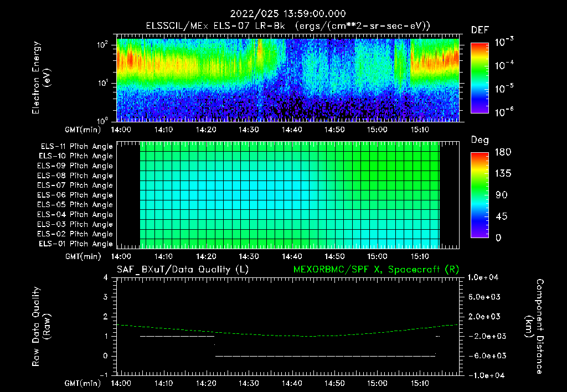
Task: Click 14:40 tick on data quality time axis
Action: pos(292,383)
